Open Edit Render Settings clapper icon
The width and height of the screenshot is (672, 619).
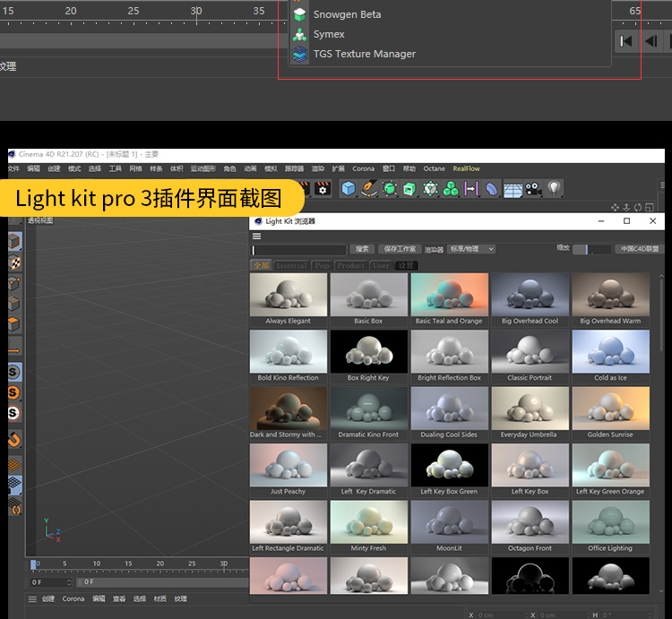click(x=323, y=188)
